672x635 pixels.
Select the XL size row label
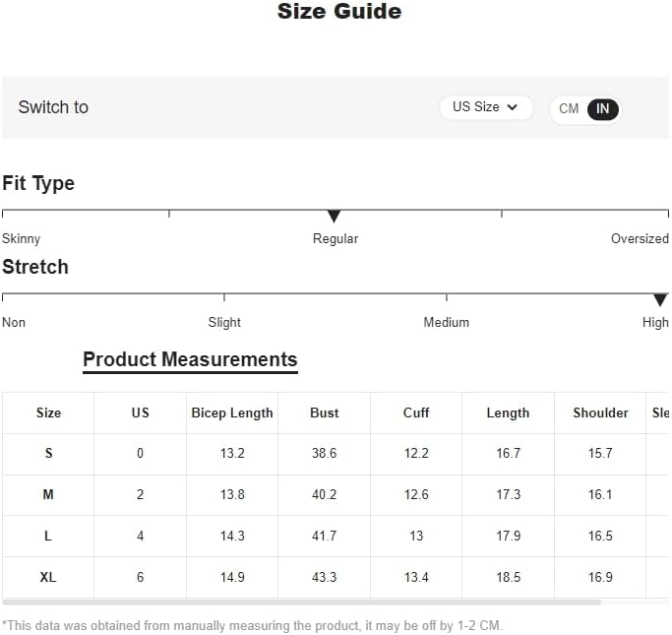click(x=48, y=577)
